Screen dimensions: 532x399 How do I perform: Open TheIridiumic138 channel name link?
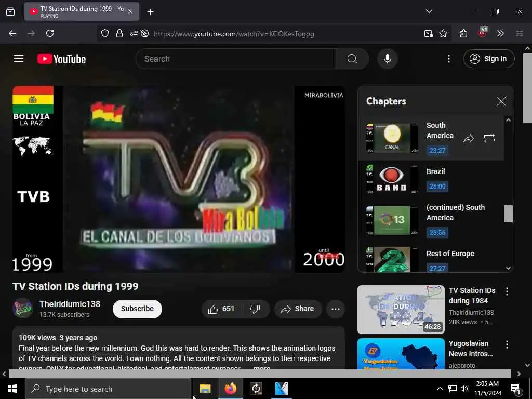point(70,304)
